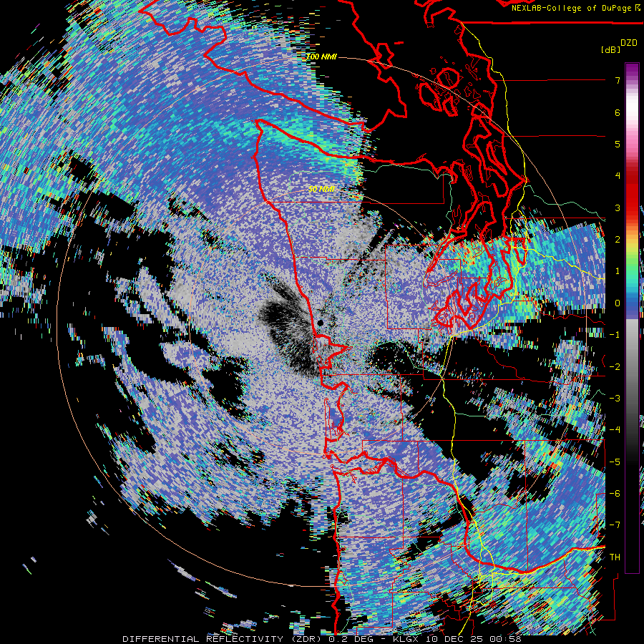Click the -5 dB scale label
Screen dimensions: 644x644
coord(615,462)
